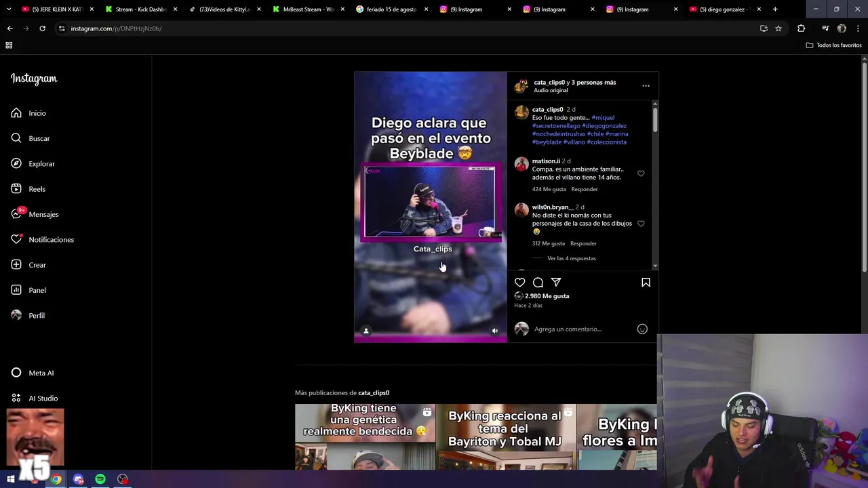Open 2.980 Me gusta likes list
868x488 pixels.
[x=547, y=296]
